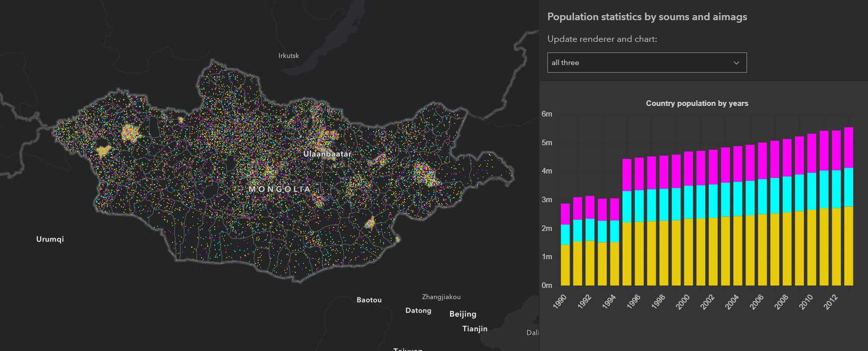Click the cyan segment of the 1990 bar

coord(565,235)
